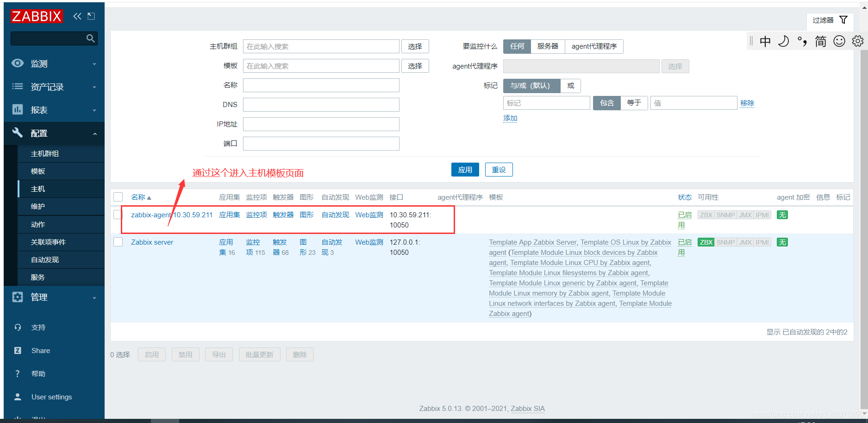Image resolution: width=868 pixels, height=423 pixels.
Task: Open the Zabbix server host link
Action: pyautogui.click(x=152, y=242)
